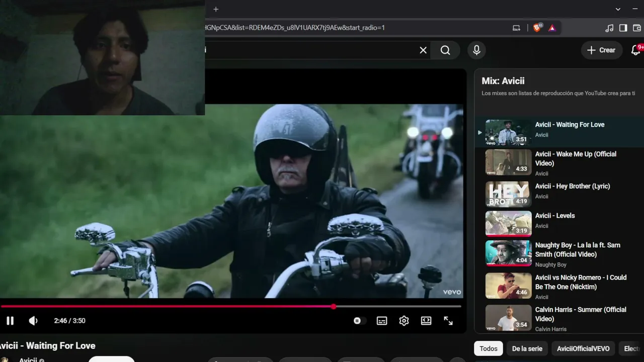Viewport: 644px width, 362px height.
Task: Select the Todos filter chip
Action: (489, 348)
